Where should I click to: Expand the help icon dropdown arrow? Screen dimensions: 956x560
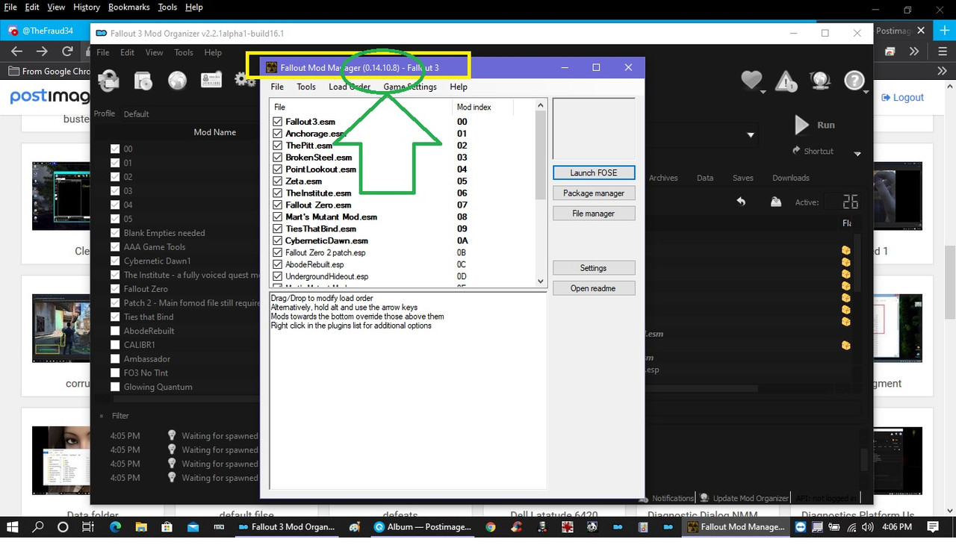coord(866,92)
